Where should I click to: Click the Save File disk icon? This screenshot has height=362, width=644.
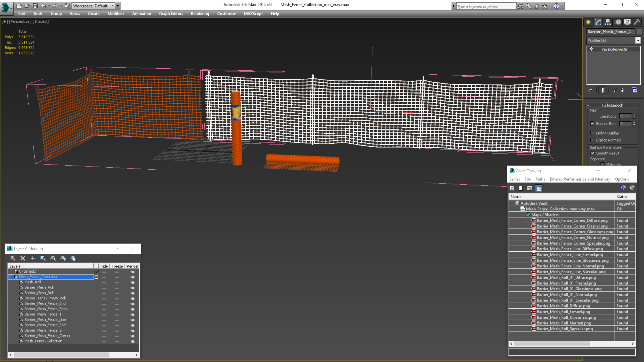(35, 6)
